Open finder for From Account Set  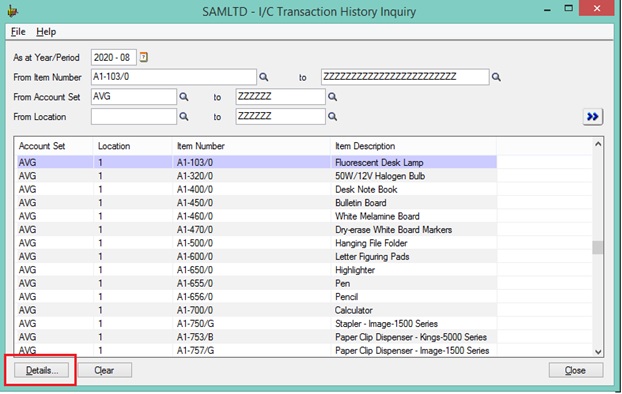[184, 96]
